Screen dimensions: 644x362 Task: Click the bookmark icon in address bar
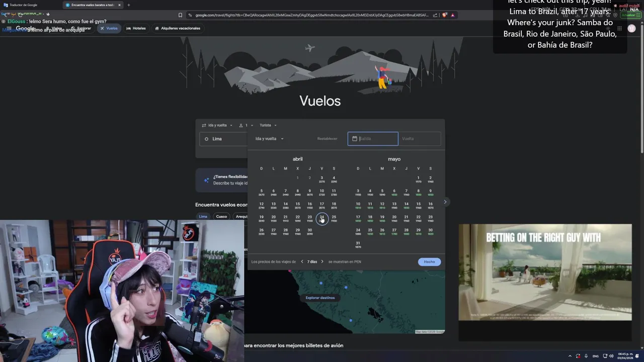[180, 15]
